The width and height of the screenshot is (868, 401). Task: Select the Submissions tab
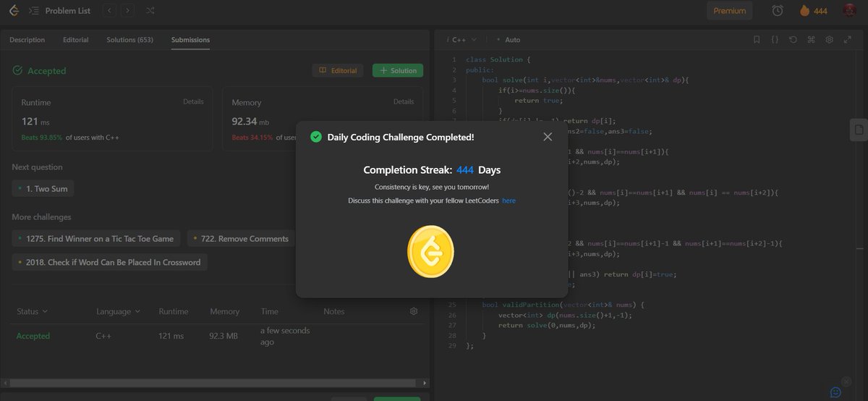pos(190,40)
